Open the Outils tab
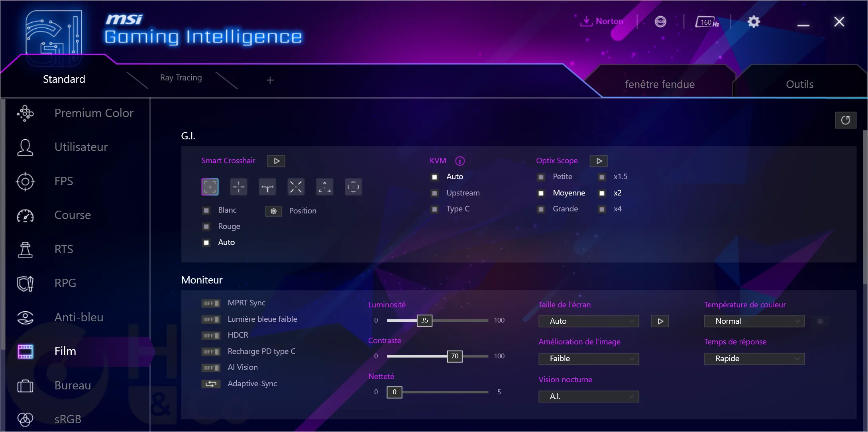The height and width of the screenshot is (432, 868). pos(799,84)
